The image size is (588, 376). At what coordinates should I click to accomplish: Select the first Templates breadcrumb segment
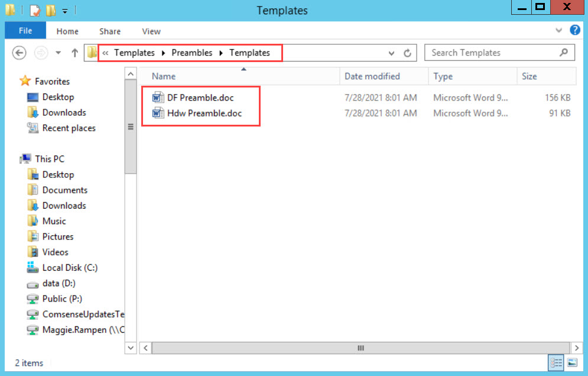(134, 53)
